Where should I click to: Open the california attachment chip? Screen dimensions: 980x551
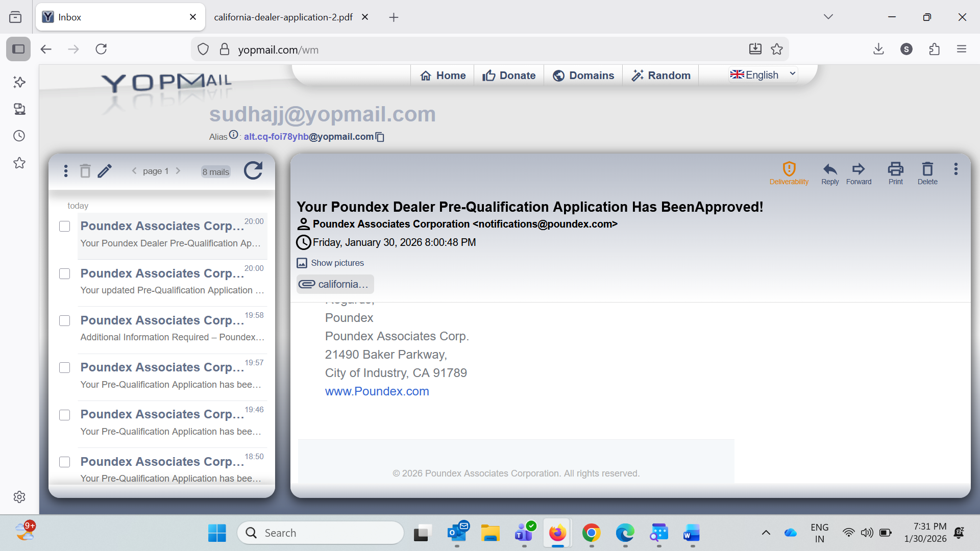click(335, 284)
